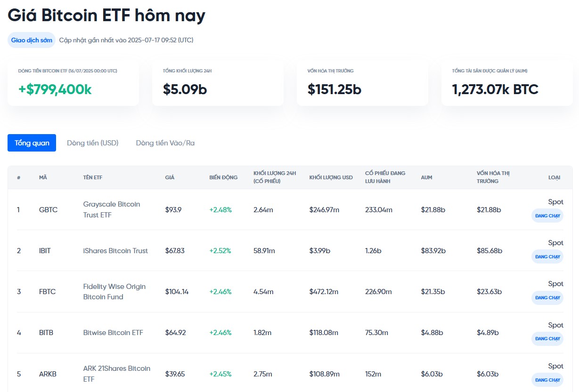
Task: Click IBIT row ĐANG CHẠY badge
Action: (547, 256)
